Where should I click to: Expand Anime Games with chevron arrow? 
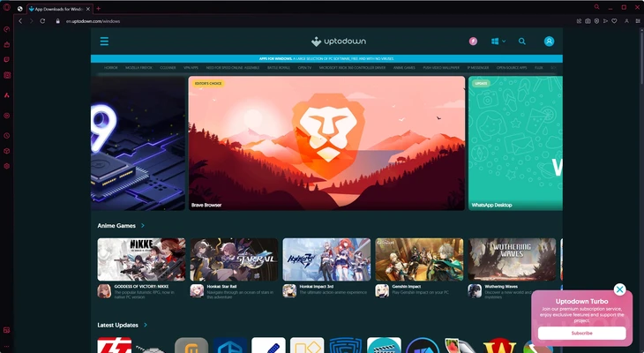143,226
